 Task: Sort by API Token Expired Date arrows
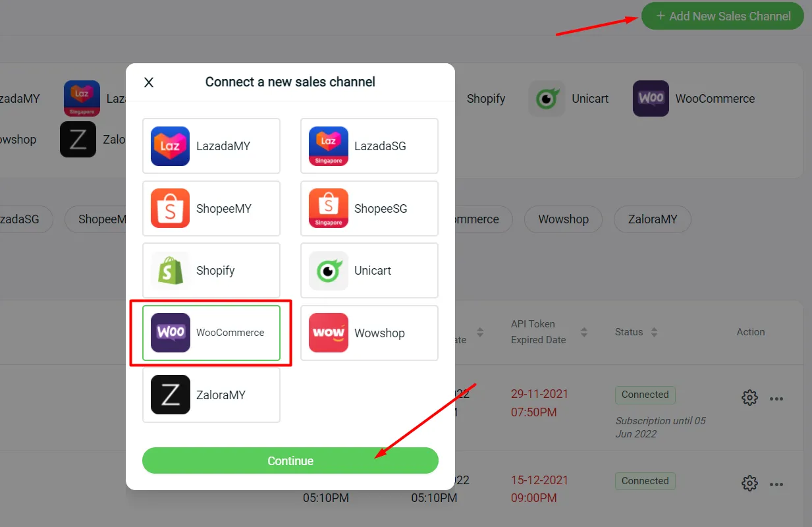[x=583, y=332]
